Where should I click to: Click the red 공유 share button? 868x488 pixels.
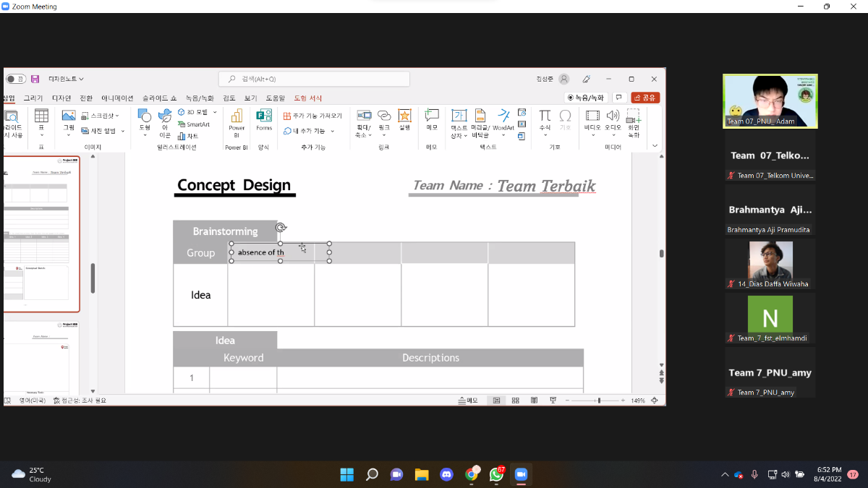coord(645,98)
